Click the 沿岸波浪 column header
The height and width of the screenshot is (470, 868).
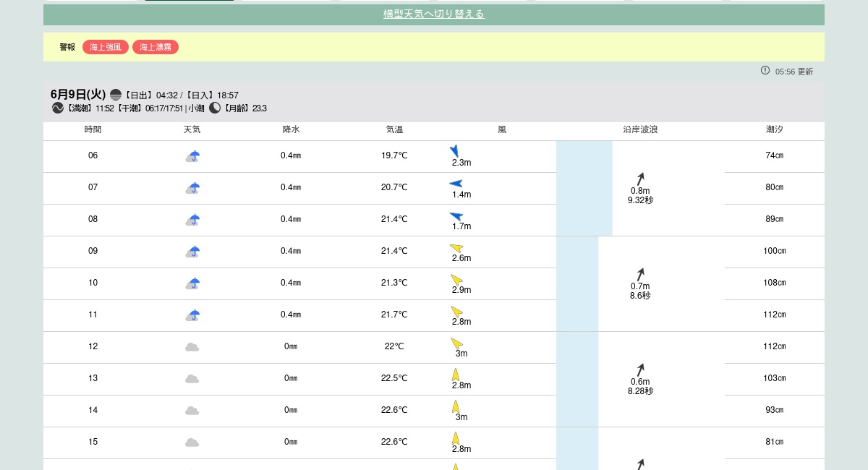[640, 129]
